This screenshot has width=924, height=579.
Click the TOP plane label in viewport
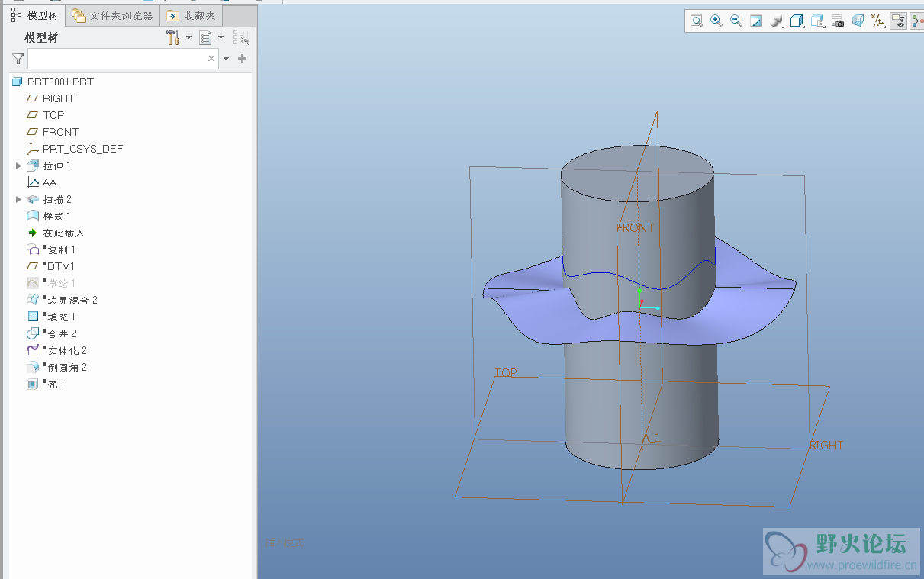(x=505, y=373)
